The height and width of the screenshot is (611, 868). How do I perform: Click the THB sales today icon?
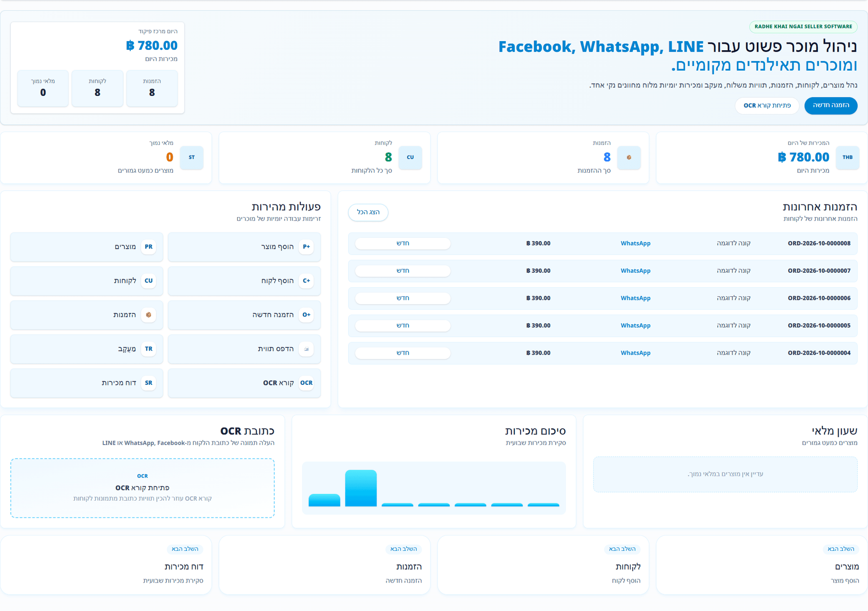(x=847, y=157)
